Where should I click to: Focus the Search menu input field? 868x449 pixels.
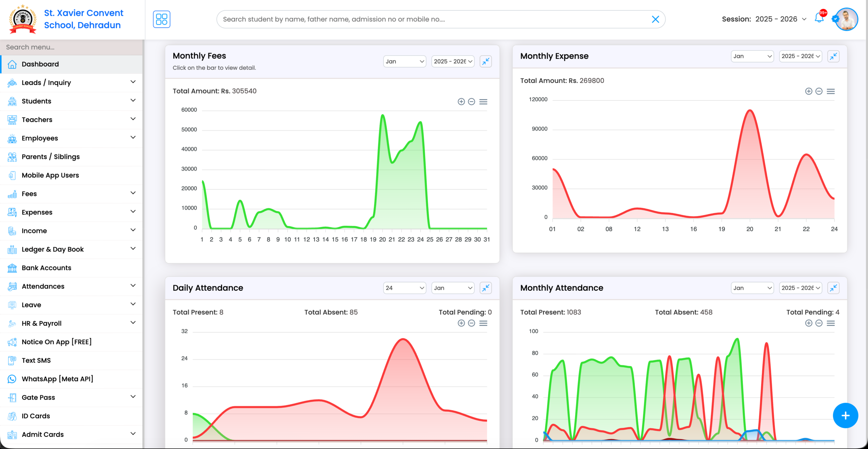pyautogui.click(x=71, y=47)
